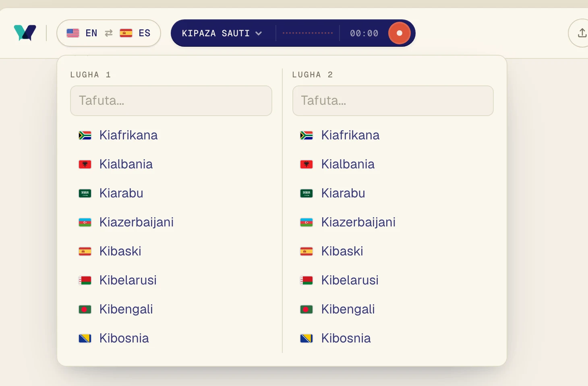Select Kialbania in Lugha 2 list
This screenshot has height=386, width=588.
pyautogui.click(x=393, y=164)
